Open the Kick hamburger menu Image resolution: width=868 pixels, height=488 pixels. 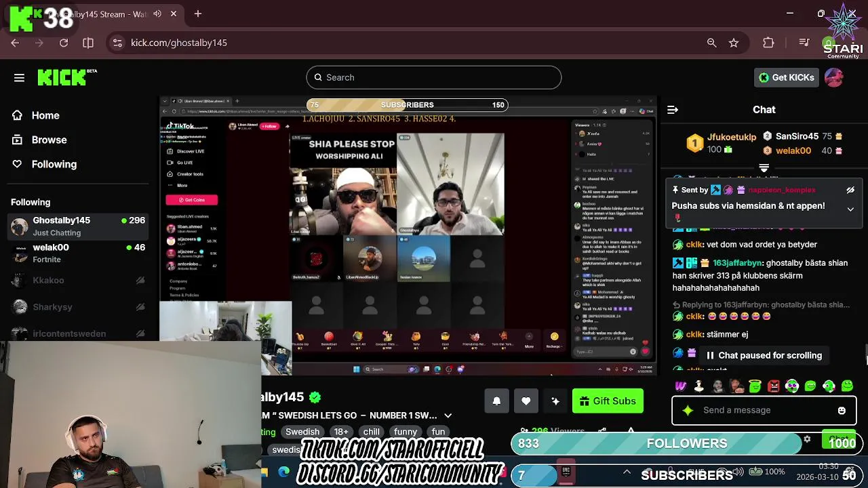(19, 78)
